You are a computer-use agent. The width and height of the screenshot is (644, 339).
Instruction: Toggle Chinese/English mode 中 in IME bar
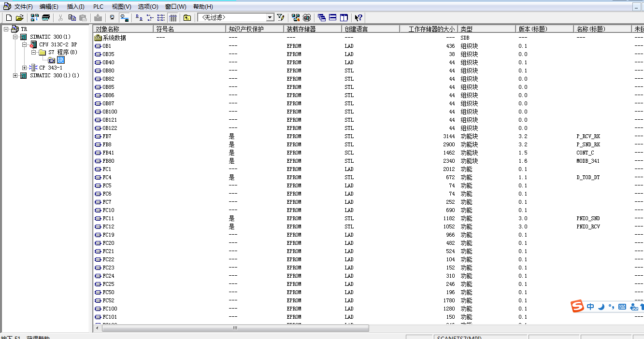point(591,307)
